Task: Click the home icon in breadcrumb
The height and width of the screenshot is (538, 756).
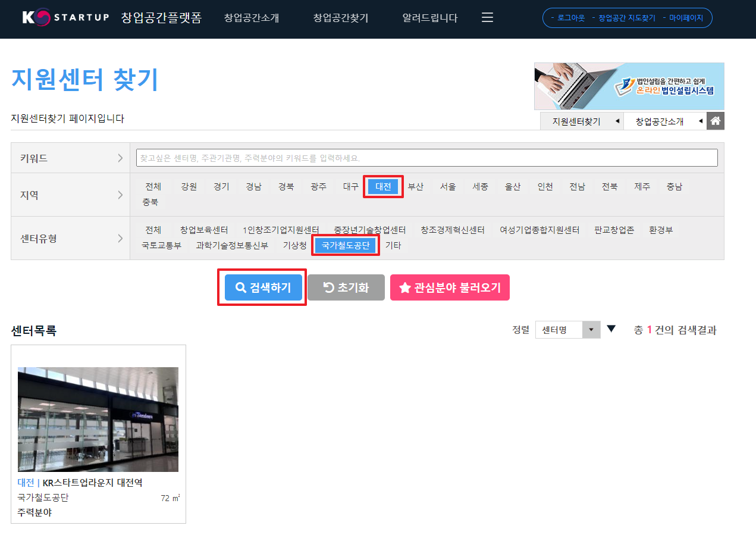Action: (x=716, y=121)
